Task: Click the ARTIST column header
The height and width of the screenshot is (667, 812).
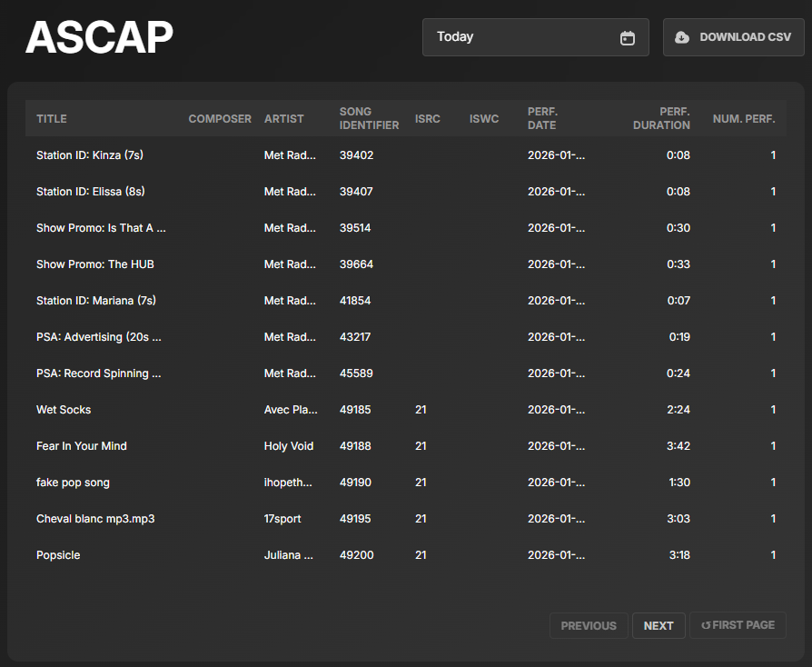Action: tap(283, 118)
